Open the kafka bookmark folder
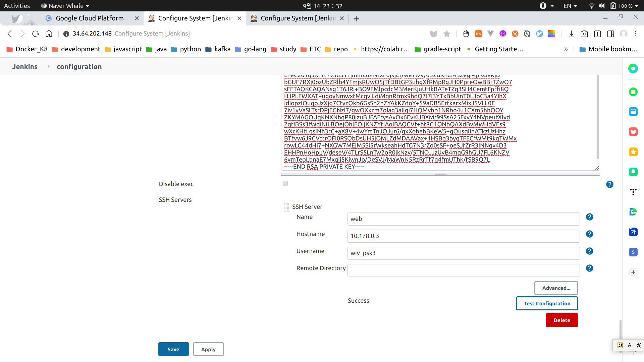The image size is (644, 362). [218, 49]
